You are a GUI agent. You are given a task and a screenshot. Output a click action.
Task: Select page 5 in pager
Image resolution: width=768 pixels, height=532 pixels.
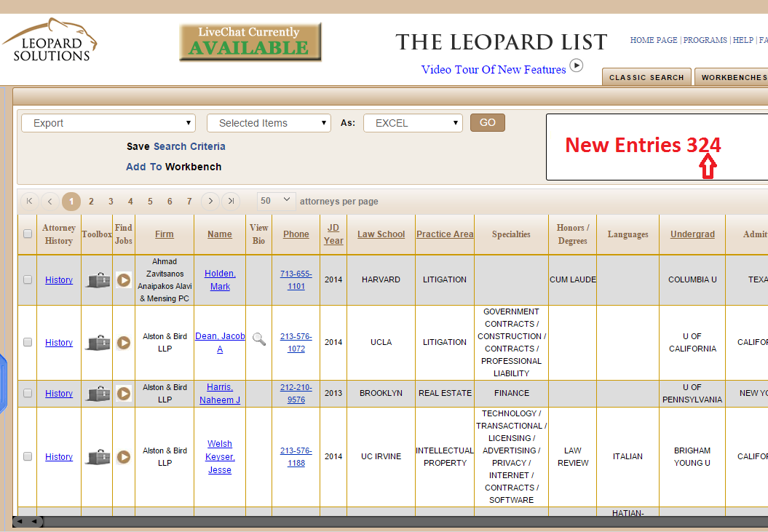[150, 202]
